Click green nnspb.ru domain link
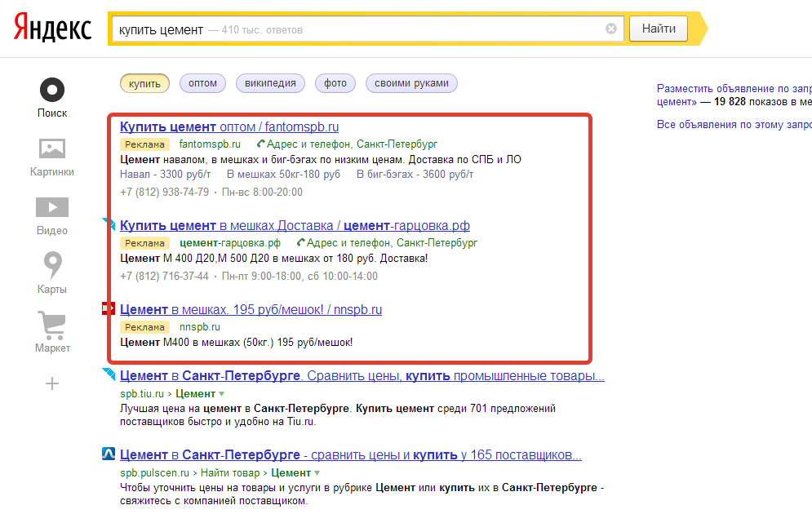 coord(200,327)
